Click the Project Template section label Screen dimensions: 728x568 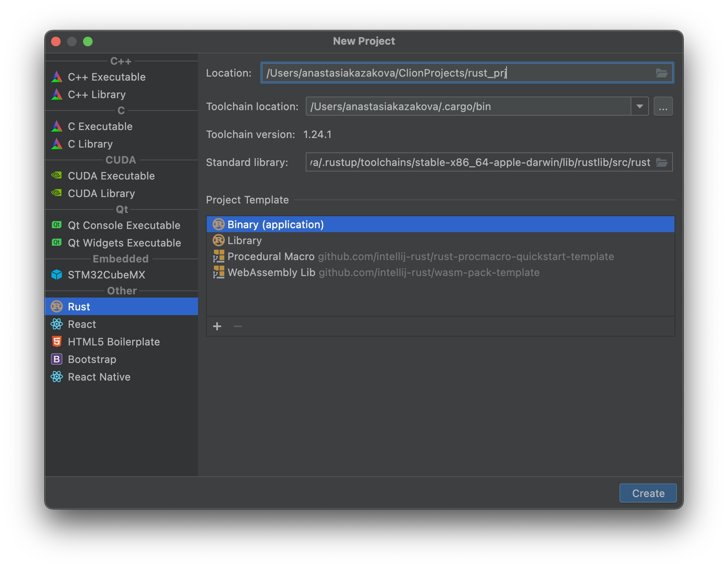[x=247, y=200]
